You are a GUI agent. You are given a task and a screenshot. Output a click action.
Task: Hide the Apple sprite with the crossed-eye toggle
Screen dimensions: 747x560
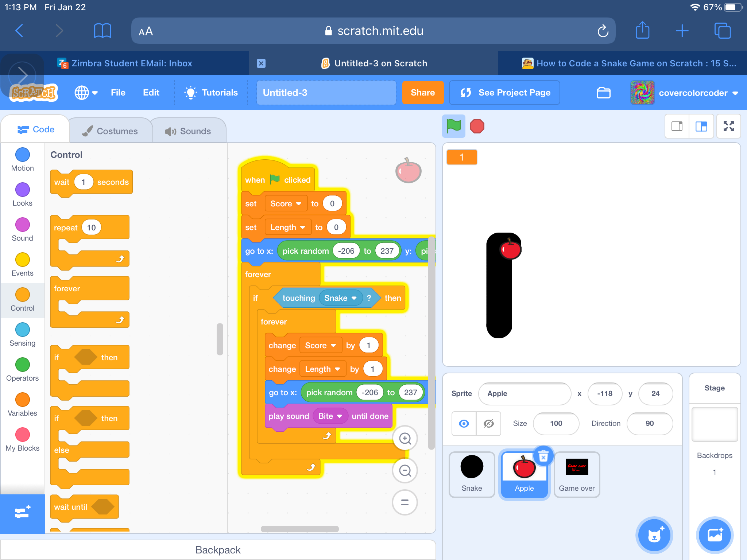click(x=488, y=424)
